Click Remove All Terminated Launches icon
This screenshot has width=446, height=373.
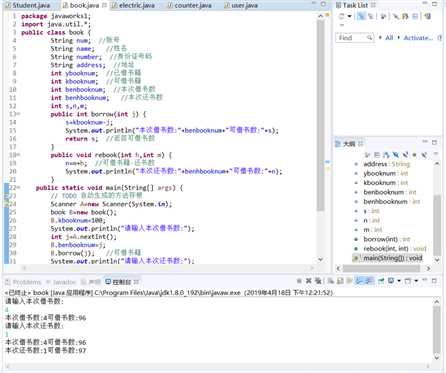pyautogui.click(x=318, y=281)
